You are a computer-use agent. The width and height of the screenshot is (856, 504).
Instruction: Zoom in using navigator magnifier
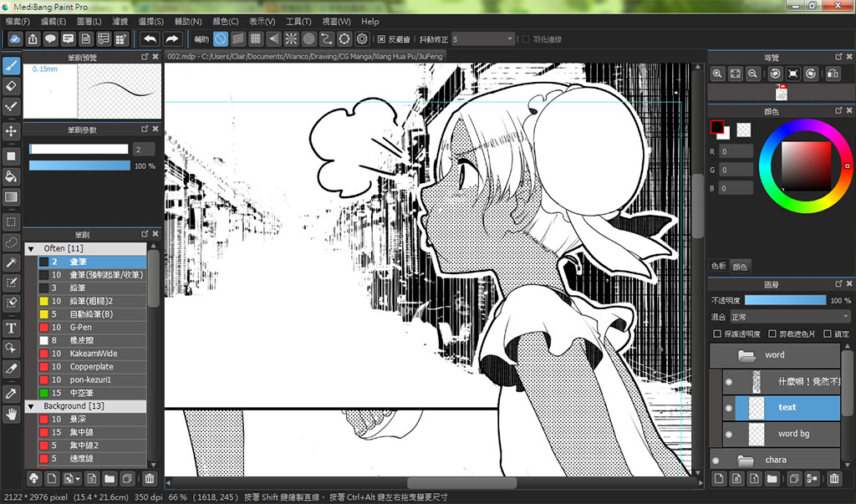click(717, 74)
